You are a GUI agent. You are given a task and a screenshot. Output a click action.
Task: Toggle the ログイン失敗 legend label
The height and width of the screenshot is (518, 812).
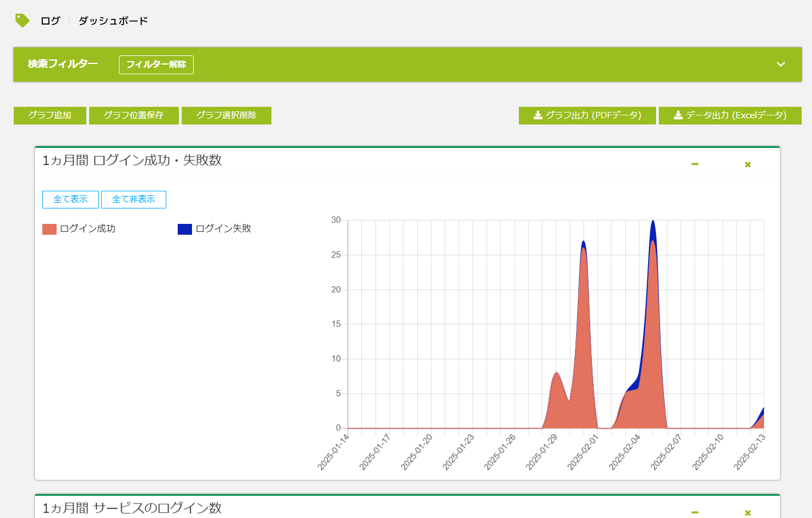[223, 228]
